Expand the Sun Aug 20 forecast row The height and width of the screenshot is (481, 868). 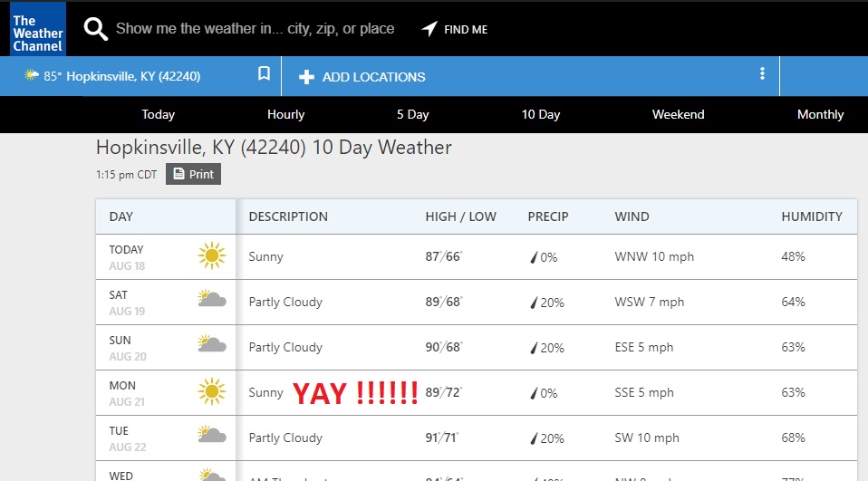tap(476, 348)
